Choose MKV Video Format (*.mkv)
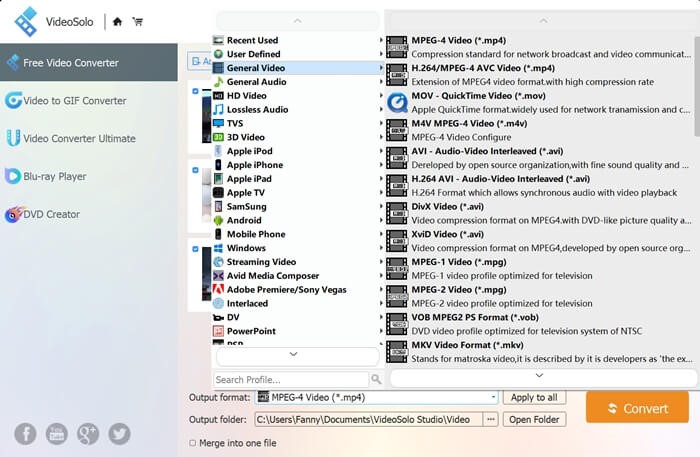 (x=539, y=352)
